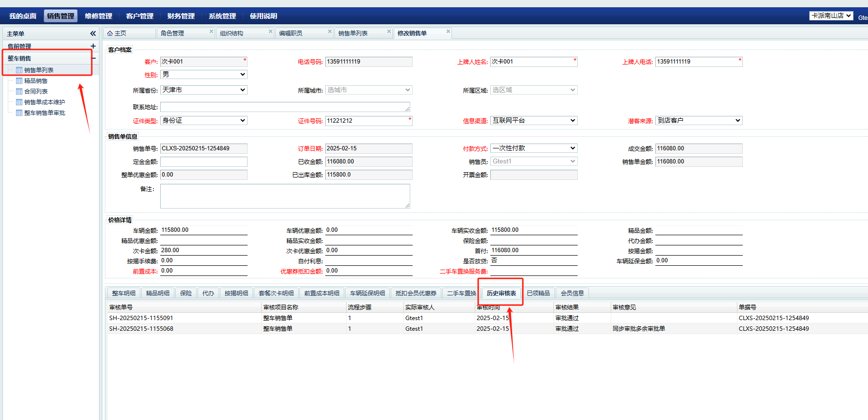Open the 性别 gender dropdown
The image size is (868, 420).
(x=203, y=75)
